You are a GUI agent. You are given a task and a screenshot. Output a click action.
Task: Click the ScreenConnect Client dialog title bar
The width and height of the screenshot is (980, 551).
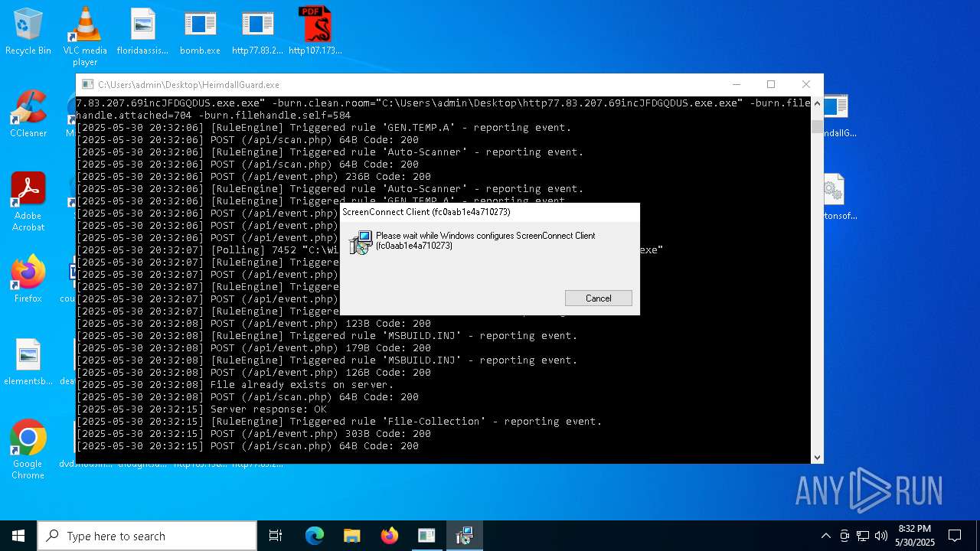pos(489,212)
